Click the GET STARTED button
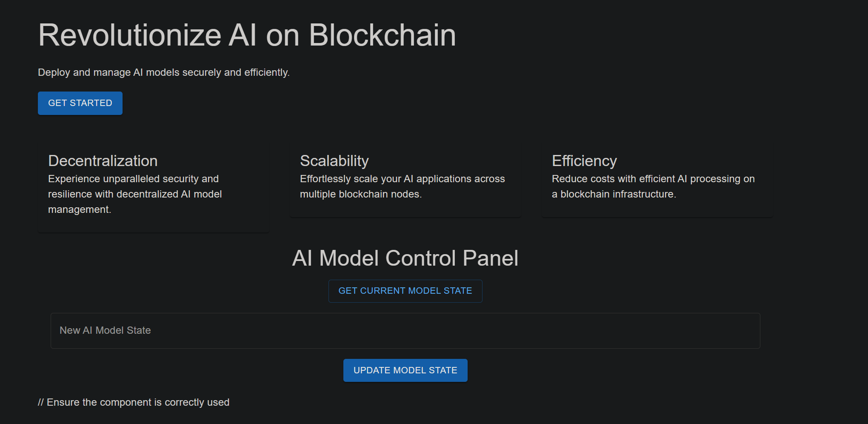The width and height of the screenshot is (868, 424). pos(80,103)
